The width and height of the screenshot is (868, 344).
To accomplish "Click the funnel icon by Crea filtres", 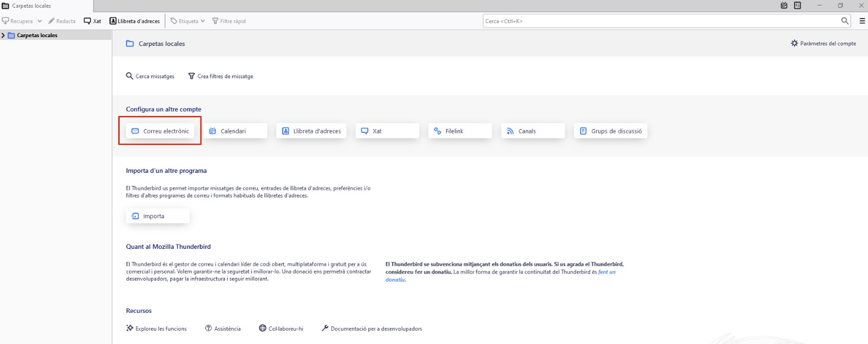I will 192,76.
